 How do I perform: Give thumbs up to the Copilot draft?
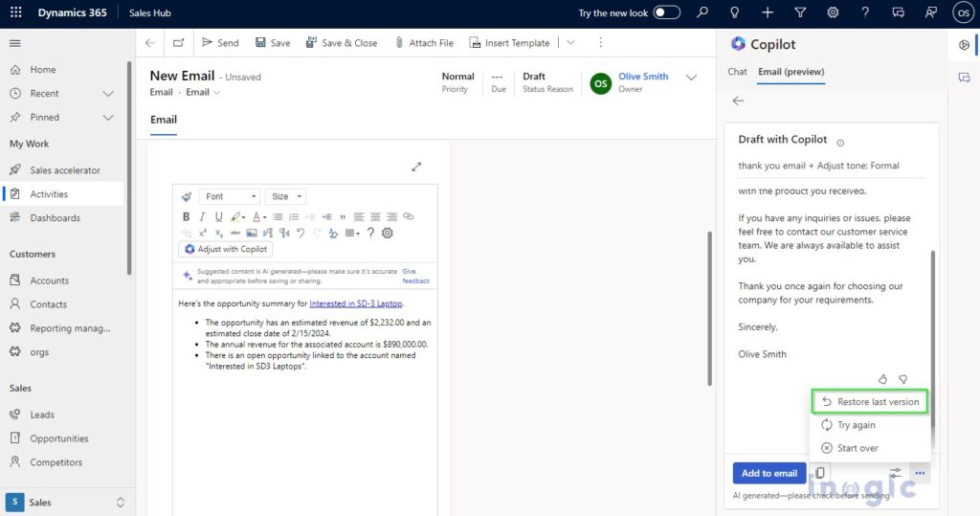click(882, 379)
